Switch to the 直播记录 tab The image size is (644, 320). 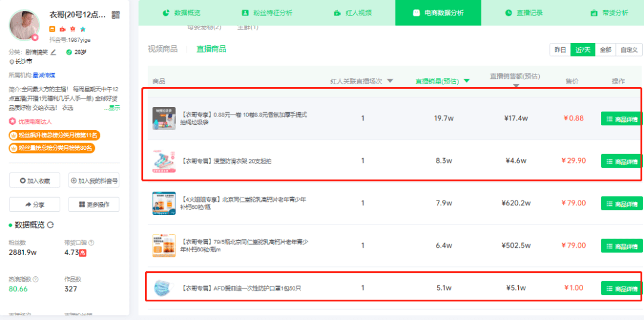pyautogui.click(x=524, y=13)
